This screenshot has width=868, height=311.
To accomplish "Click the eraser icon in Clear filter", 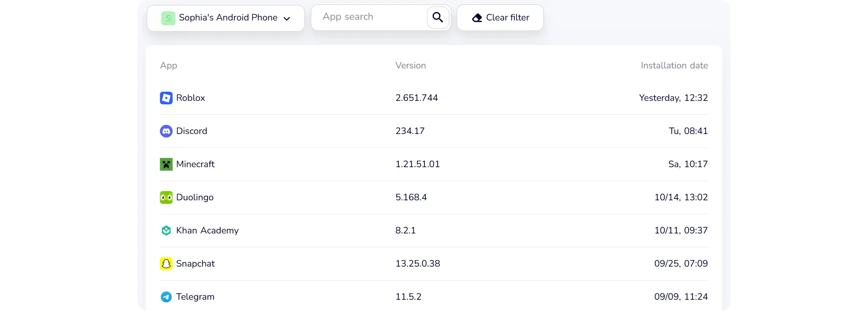I will 477,18.
